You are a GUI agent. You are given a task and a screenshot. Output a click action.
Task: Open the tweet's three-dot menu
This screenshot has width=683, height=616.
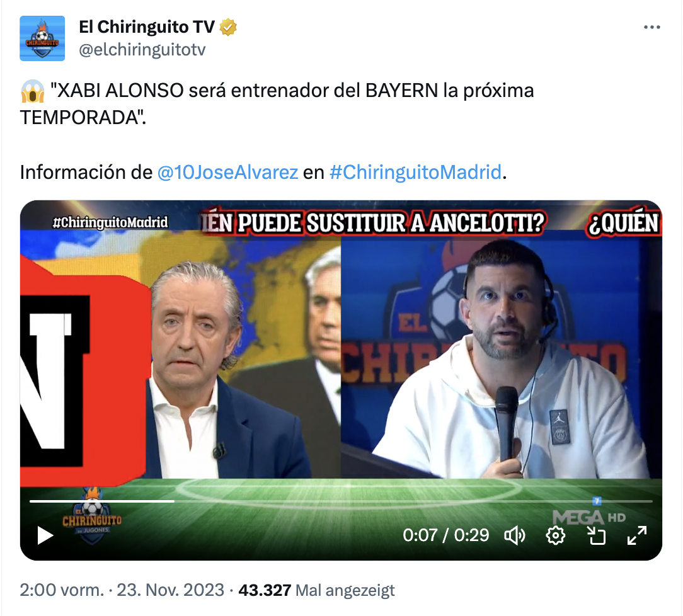[x=651, y=28]
